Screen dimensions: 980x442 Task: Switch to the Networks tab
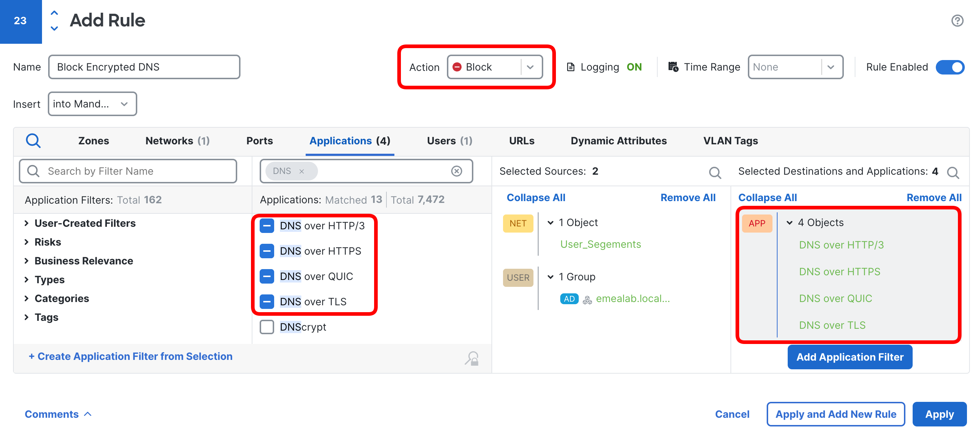point(177,141)
